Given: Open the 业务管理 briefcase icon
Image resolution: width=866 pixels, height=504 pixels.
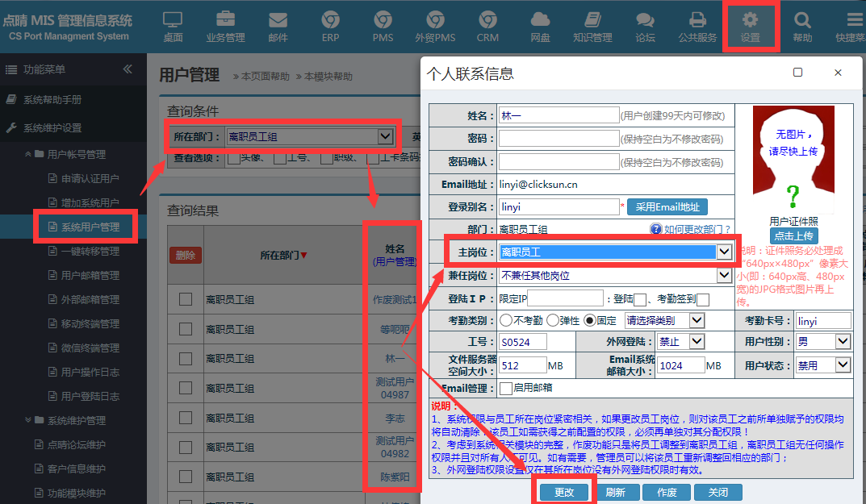Looking at the screenshot, I should click(x=225, y=27).
